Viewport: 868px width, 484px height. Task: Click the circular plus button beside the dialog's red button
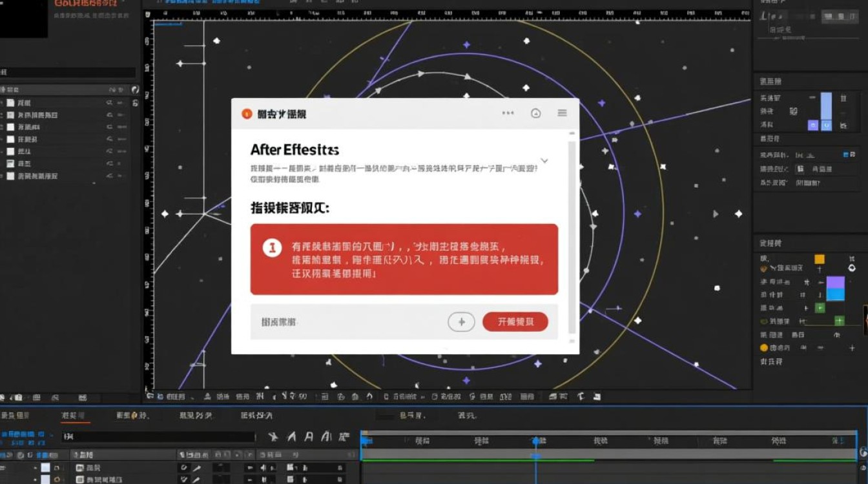point(461,321)
